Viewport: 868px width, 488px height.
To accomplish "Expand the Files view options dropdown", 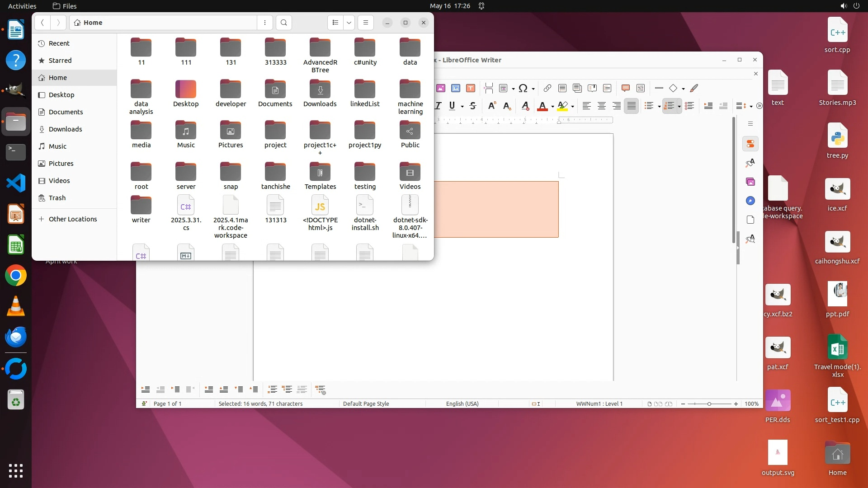I will pyautogui.click(x=349, y=23).
